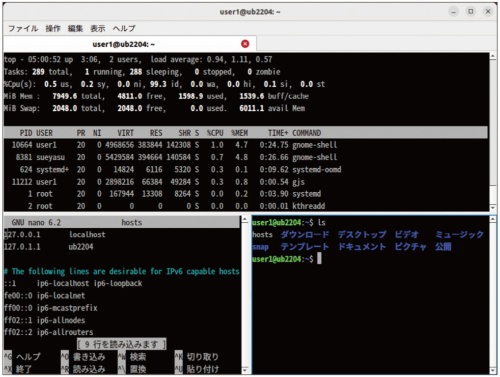Viewport: 500px width, 377px height.
Task: Click the ^O 書き込み nano shortcut
Action: (x=83, y=357)
